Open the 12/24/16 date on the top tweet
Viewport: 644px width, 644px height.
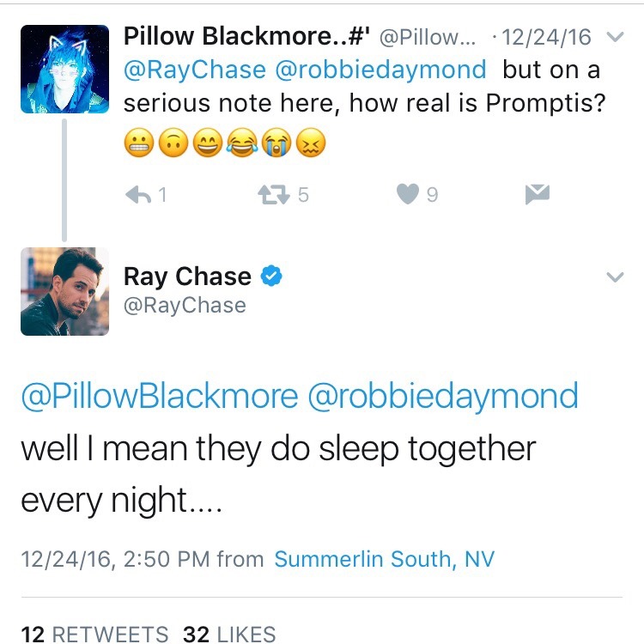tap(547, 38)
